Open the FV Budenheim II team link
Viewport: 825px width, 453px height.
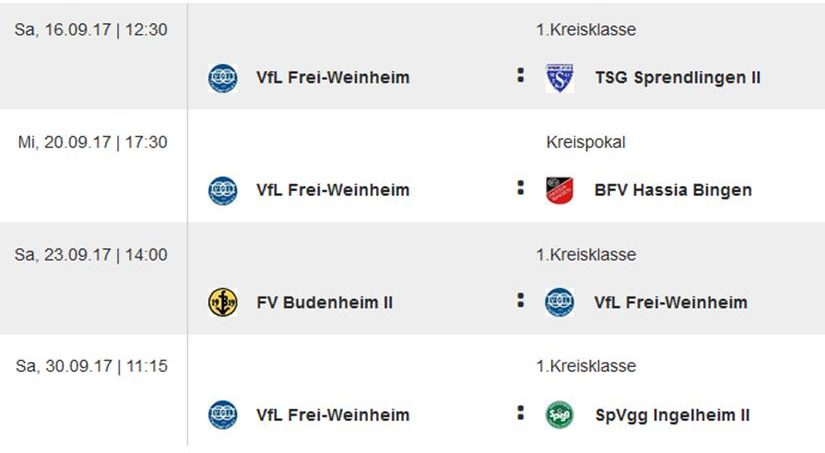pyautogui.click(x=325, y=303)
